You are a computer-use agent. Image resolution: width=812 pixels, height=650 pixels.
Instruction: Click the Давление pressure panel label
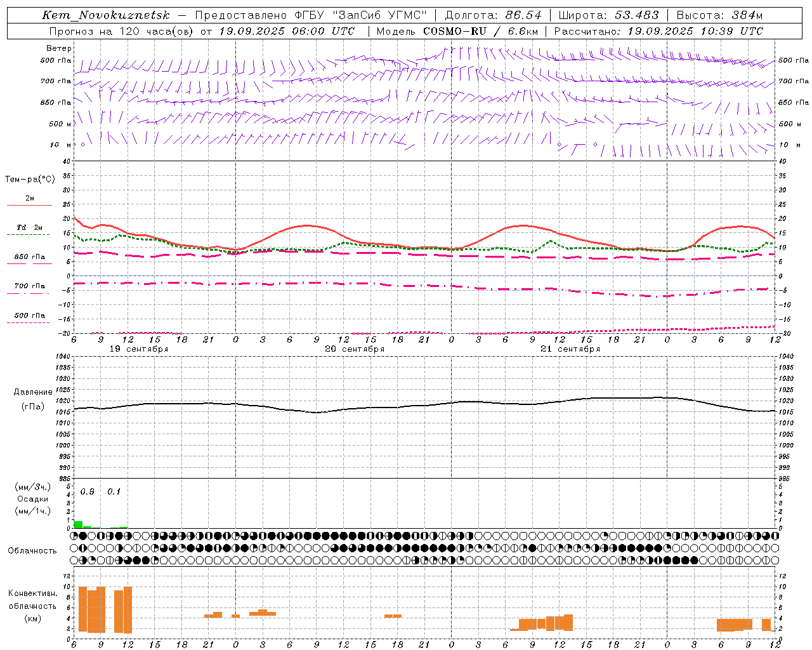33,392
